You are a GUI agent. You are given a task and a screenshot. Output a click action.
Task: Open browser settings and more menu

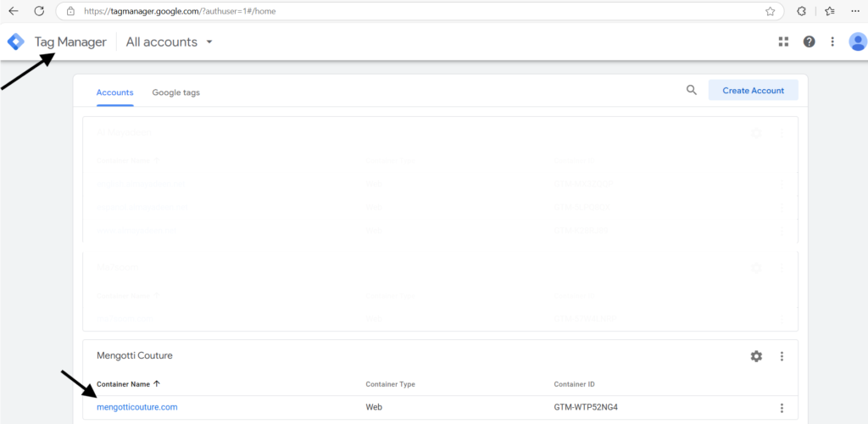(855, 11)
